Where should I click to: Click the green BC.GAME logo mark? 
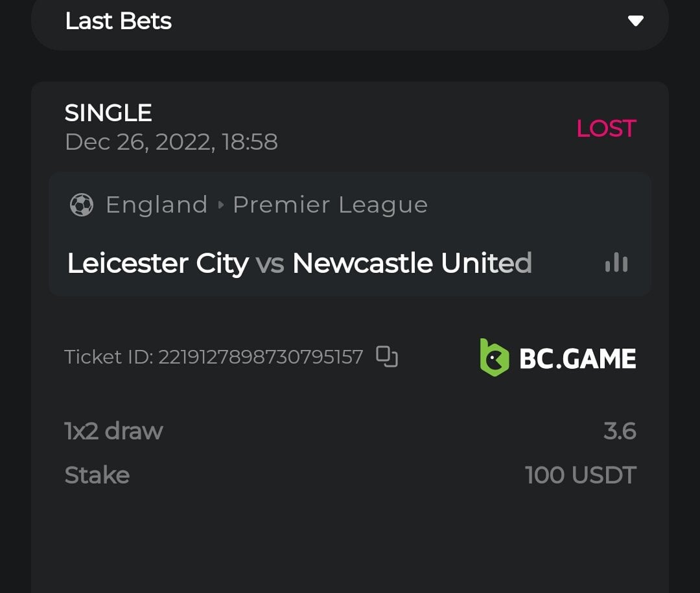coord(494,358)
